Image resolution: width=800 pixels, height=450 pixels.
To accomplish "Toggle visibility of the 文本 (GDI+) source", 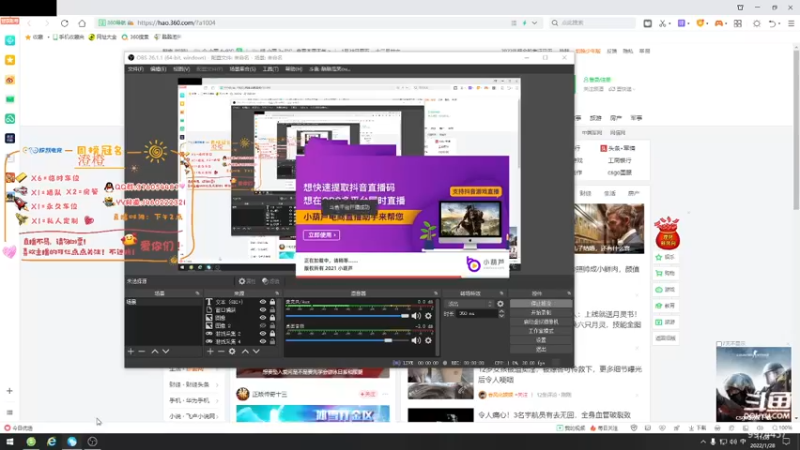I will click(x=263, y=302).
